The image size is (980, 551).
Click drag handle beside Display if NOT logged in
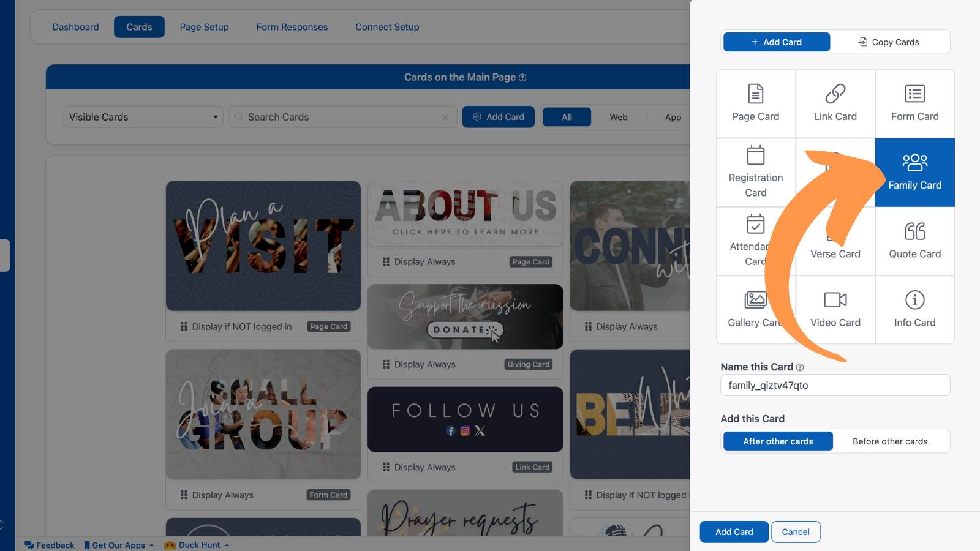(x=184, y=327)
